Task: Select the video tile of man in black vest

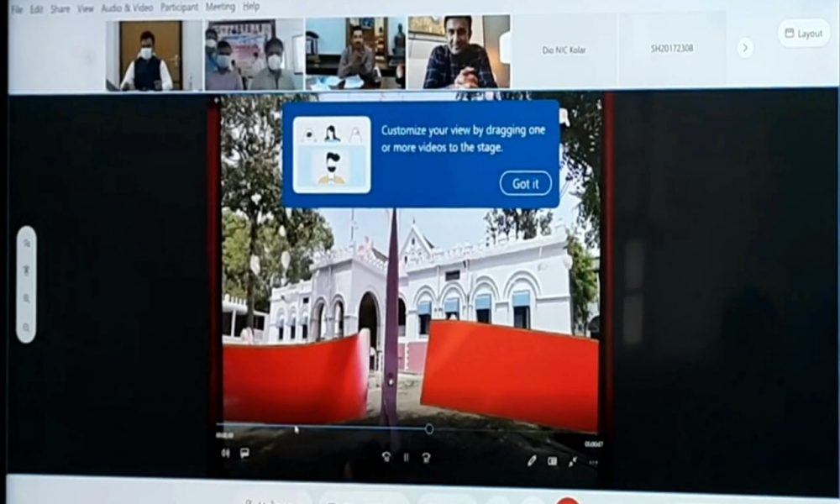Action: pyautogui.click(x=154, y=55)
